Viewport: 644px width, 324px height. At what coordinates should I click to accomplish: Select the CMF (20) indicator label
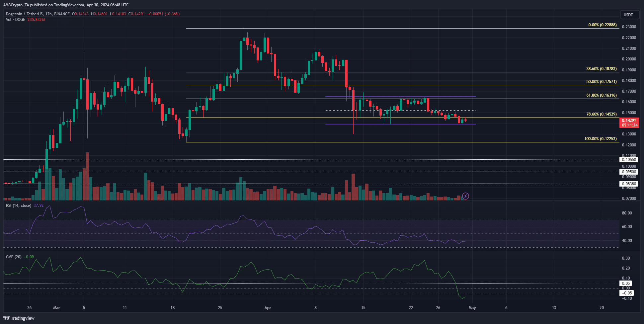click(x=14, y=257)
